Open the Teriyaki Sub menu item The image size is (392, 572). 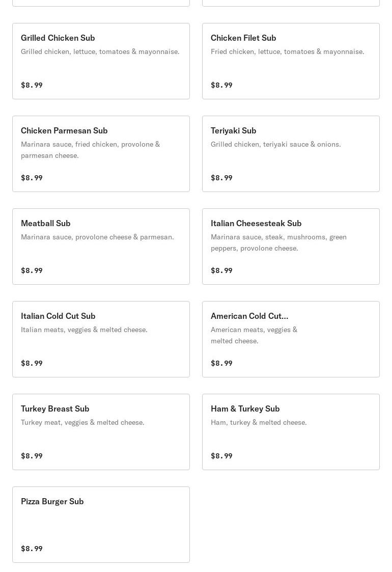pos(291,154)
